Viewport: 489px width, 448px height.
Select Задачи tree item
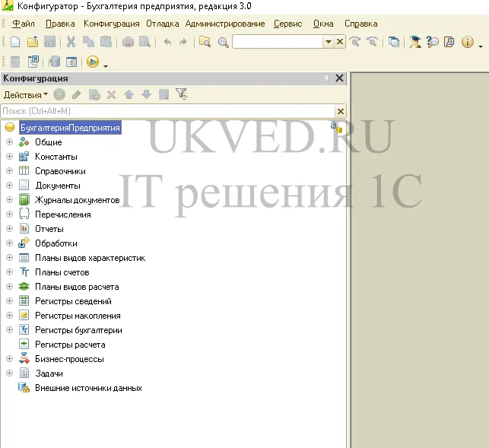click(x=49, y=373)
